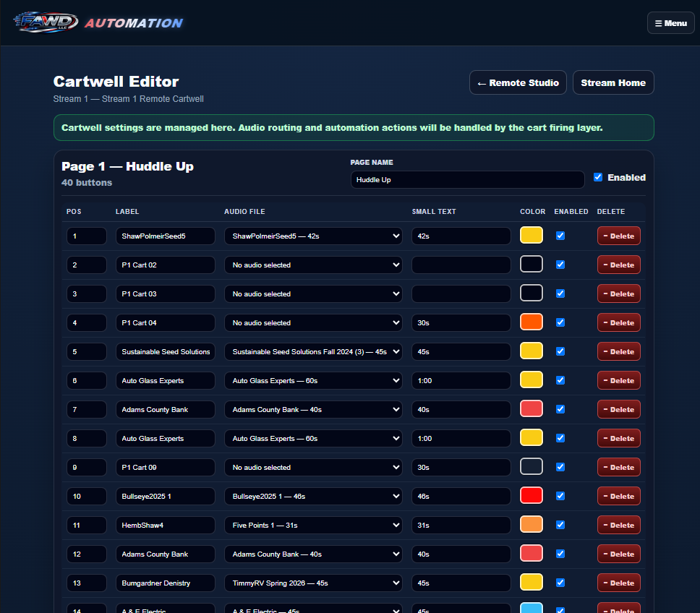Screen dimensions: 700x613
Task: Open Stream Home
Action: coord(613,82)
